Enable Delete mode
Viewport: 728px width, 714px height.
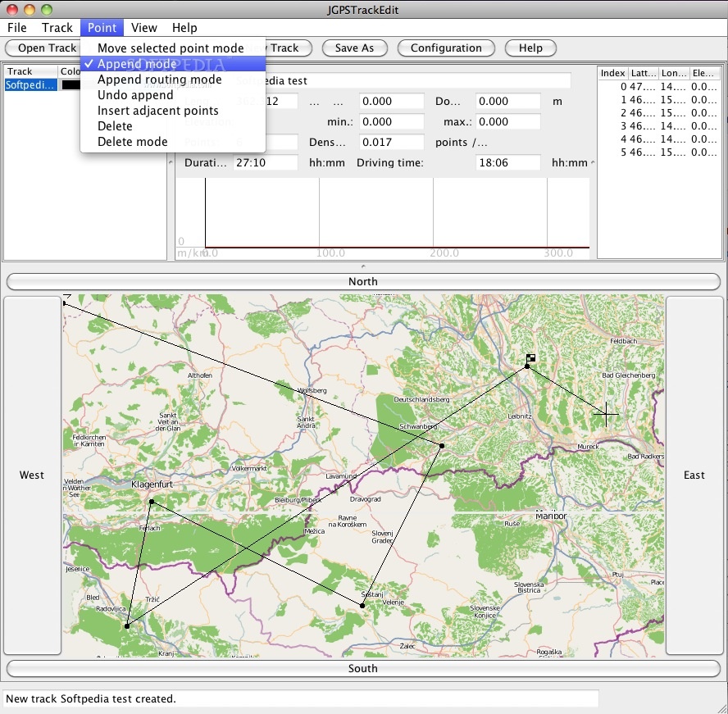pos(173,142)
